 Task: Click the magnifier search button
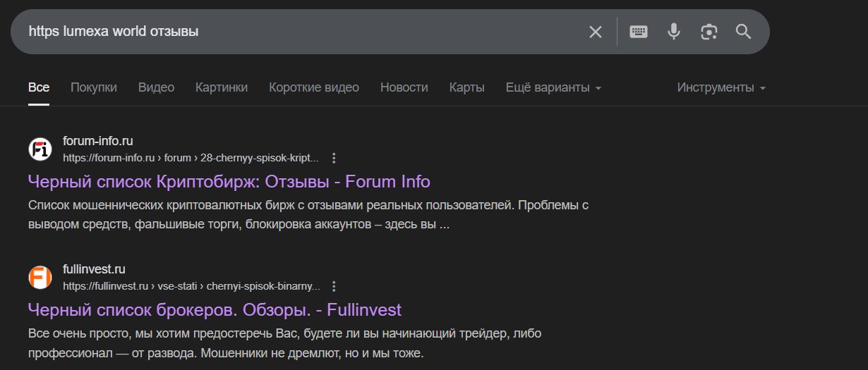(x=743, y=32)
